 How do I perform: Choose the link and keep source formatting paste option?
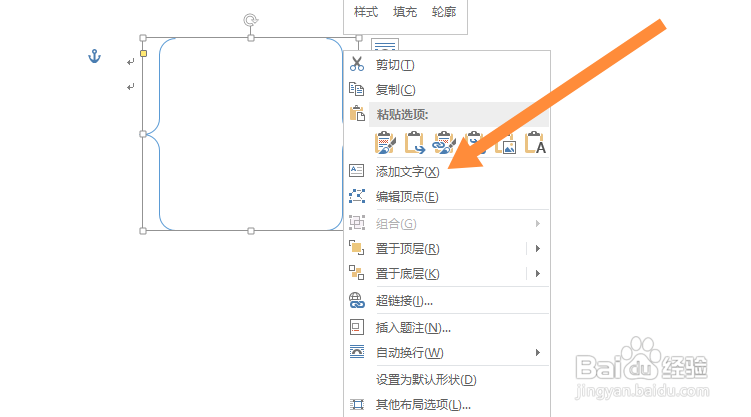444,143
